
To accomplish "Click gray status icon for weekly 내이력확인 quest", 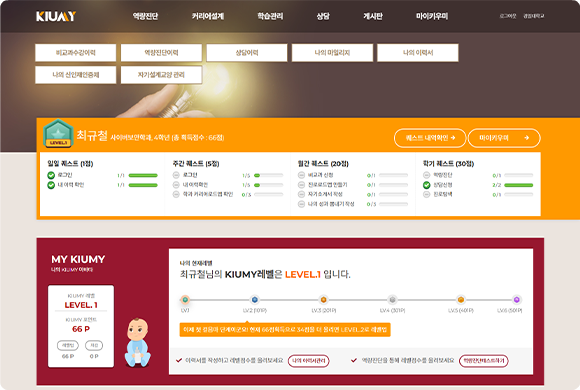I will pos(176,185).
